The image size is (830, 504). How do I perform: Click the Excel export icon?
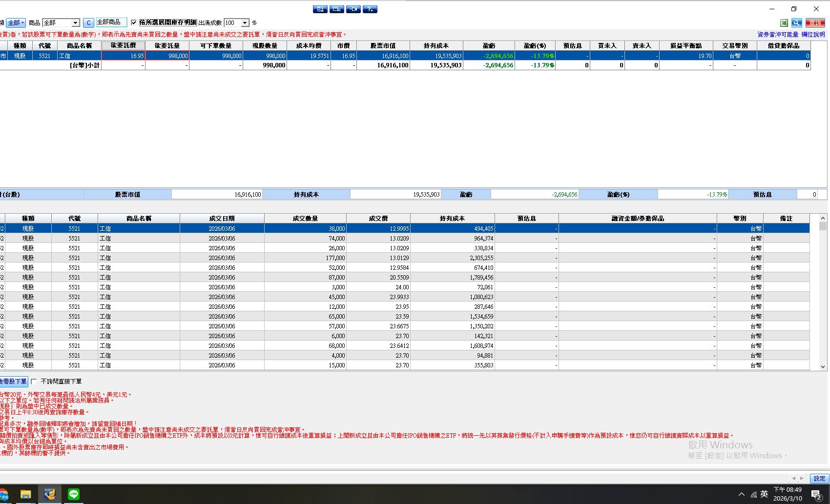(x=784, y=23)
